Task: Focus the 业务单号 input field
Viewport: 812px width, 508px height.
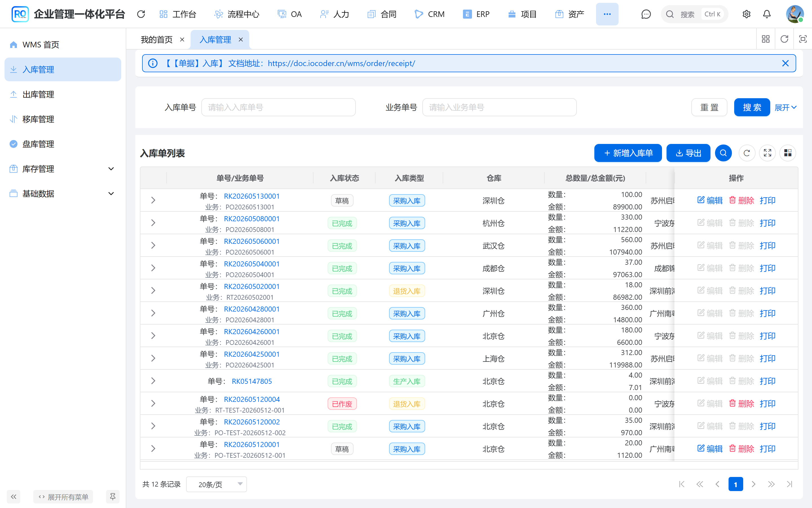Action: pos(499,108)
